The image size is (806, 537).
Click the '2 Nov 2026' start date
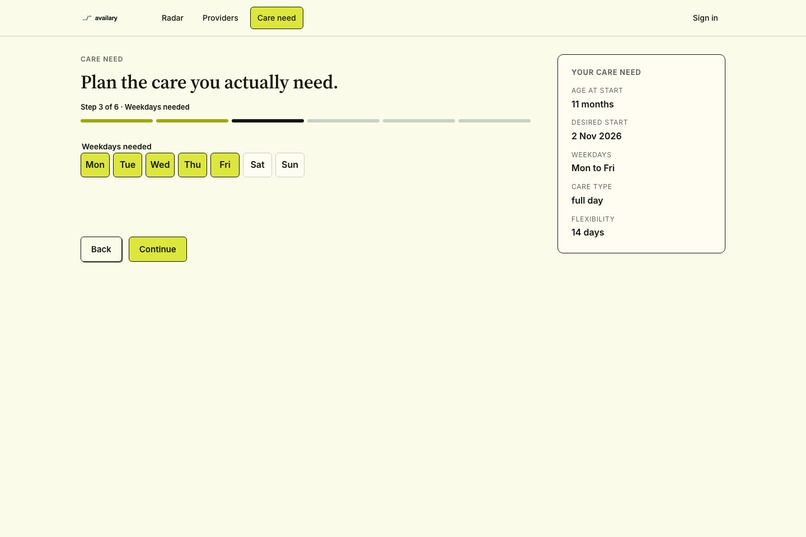[x=596, y=136]
